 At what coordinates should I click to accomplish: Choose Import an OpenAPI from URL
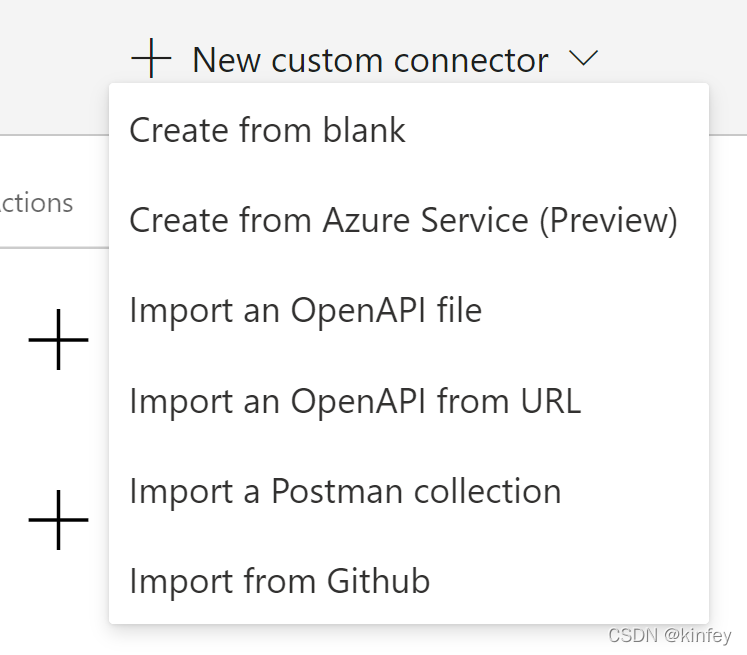tap(355, 401)
